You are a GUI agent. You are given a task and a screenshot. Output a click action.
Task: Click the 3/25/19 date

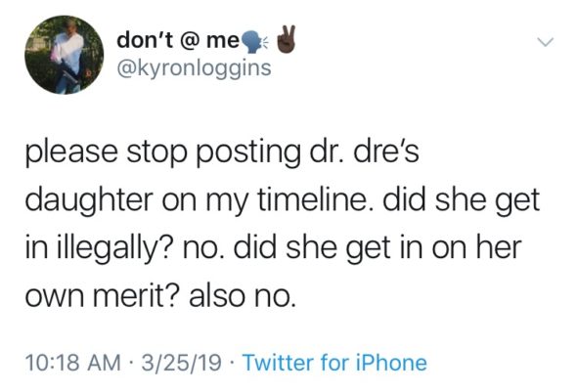click(181, 363)
